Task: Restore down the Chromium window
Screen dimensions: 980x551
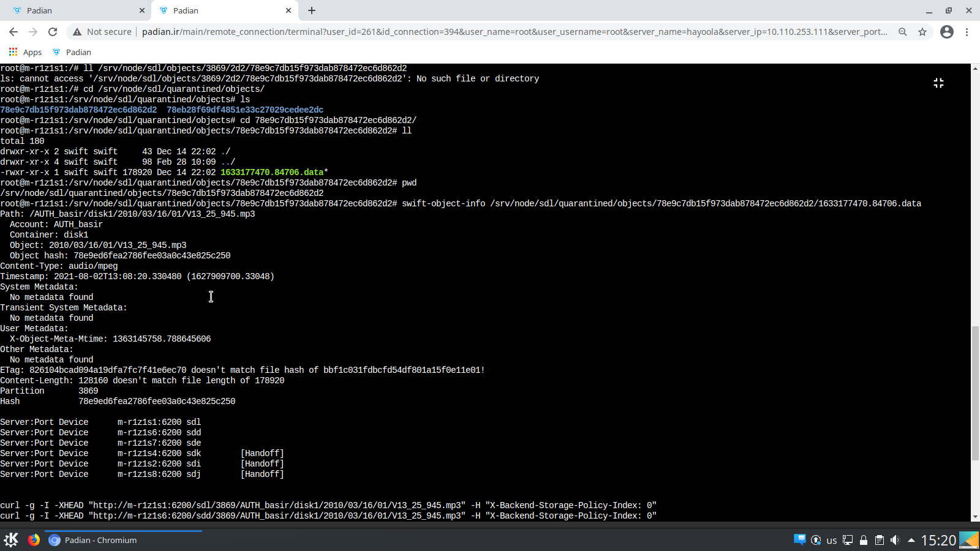Action: [949, 10]
